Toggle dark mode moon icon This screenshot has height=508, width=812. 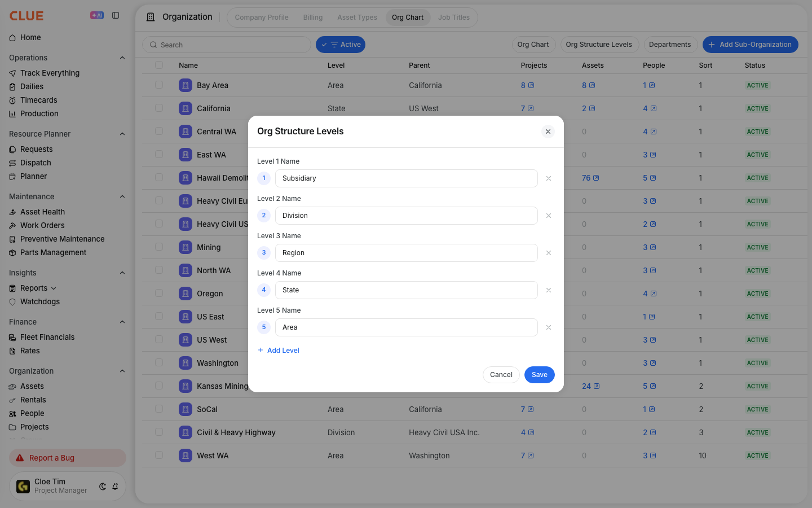(103, 487)
